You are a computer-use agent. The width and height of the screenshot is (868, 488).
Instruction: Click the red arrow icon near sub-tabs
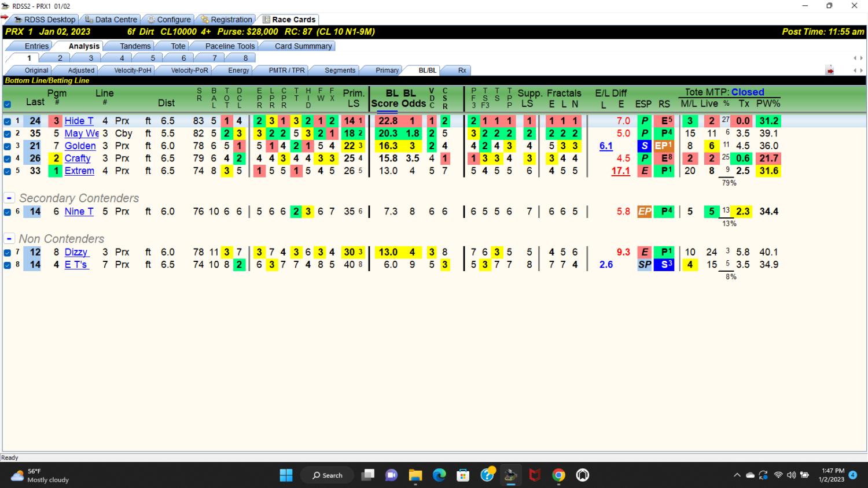(830, 71)
